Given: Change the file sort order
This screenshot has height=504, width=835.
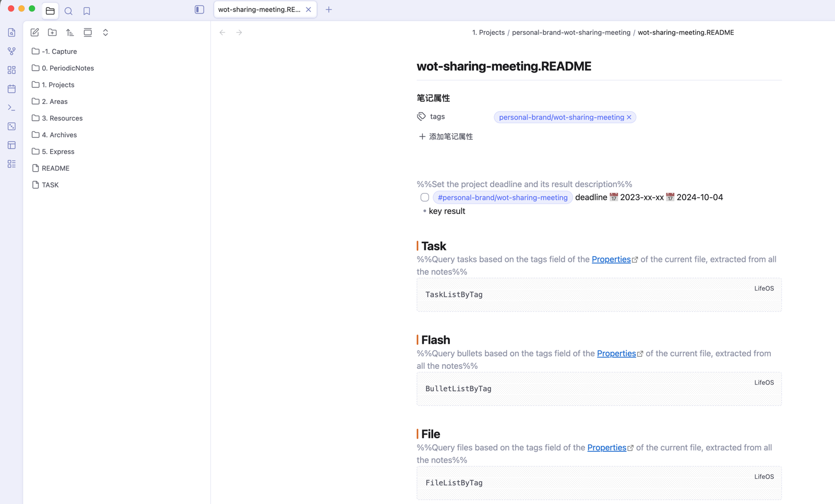Looking at the screenshot, I should (70, 32).
